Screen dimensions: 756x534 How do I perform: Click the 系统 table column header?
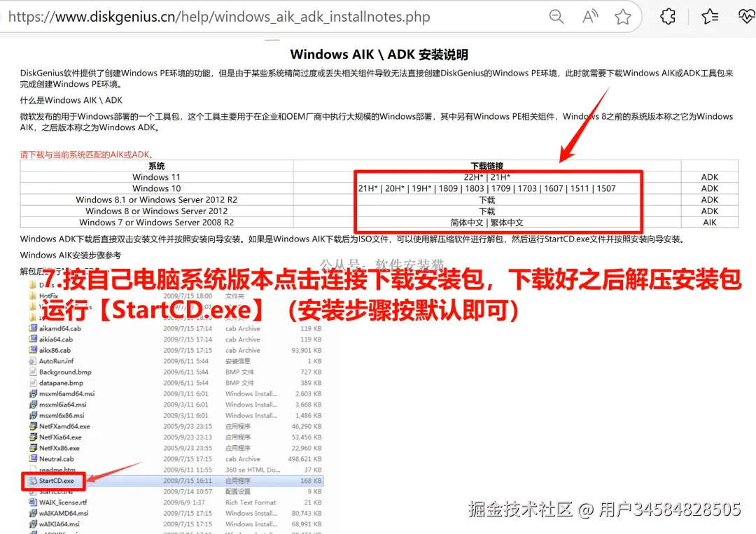tap(157, 166)
